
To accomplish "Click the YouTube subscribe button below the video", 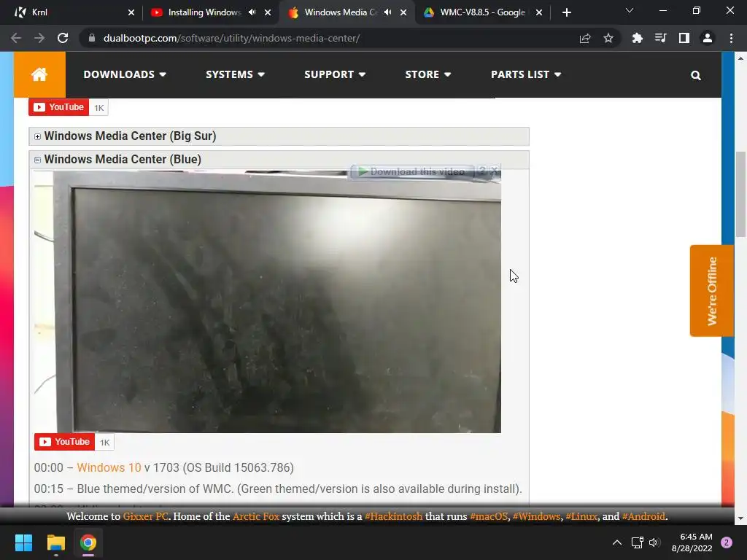I will pyautogui.click(x=64, y=442).
